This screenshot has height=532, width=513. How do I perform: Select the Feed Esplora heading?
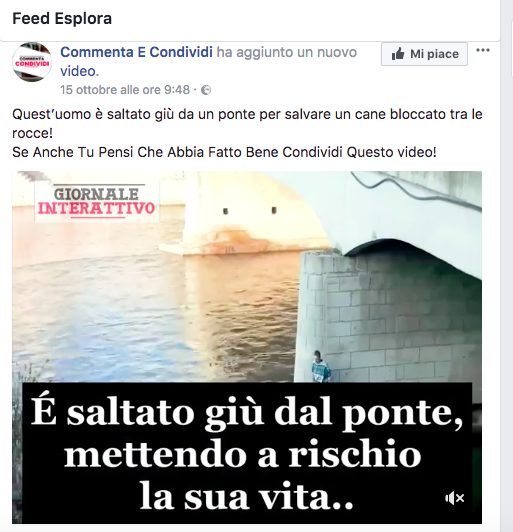pyautogui.click(x=62, y=19)
